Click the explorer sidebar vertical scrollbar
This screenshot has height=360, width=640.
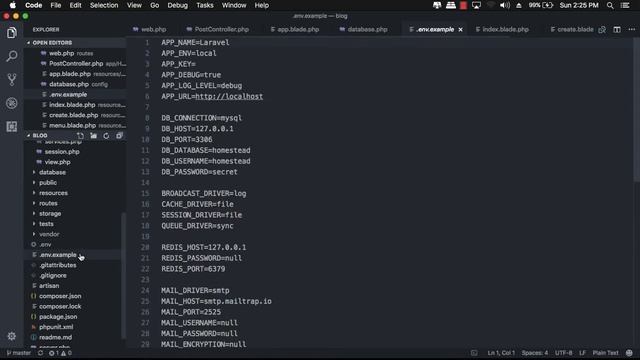coord(124,276)
